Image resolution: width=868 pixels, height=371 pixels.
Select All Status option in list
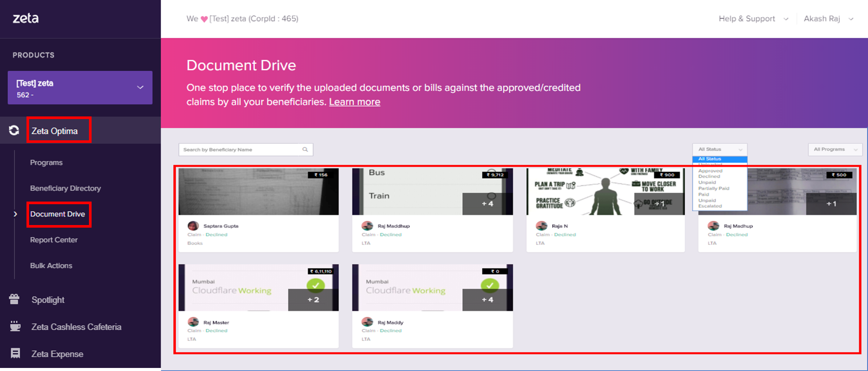click(720, 159)
